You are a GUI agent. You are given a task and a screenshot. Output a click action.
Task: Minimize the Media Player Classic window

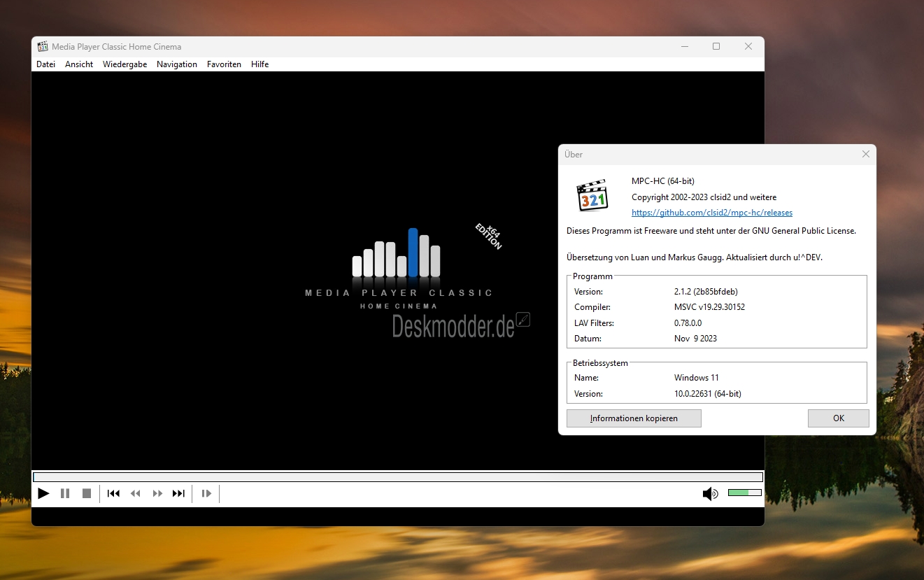[684, 46]
